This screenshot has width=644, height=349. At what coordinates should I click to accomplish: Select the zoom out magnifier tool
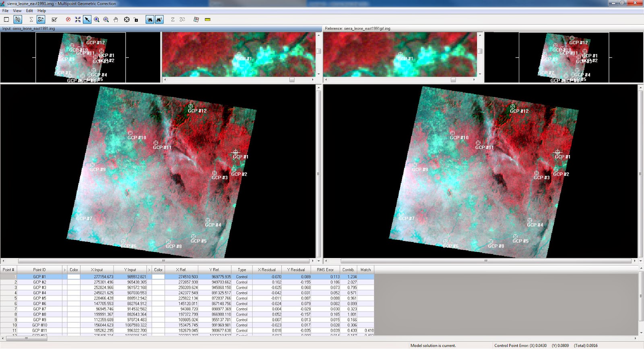click(x=106, y=19)
